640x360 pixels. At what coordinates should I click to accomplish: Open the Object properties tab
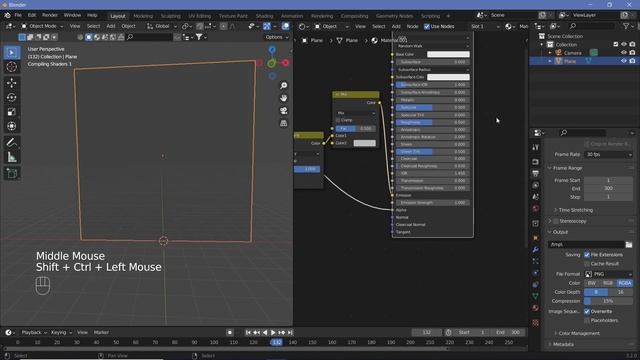click(x=536, y=238)
